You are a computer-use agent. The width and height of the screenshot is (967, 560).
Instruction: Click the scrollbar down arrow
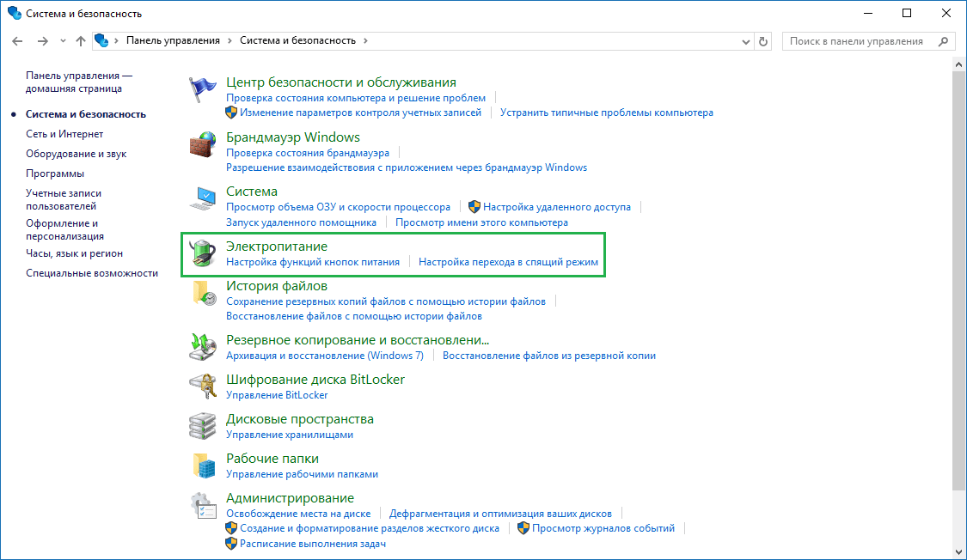(x=958, y=552)
